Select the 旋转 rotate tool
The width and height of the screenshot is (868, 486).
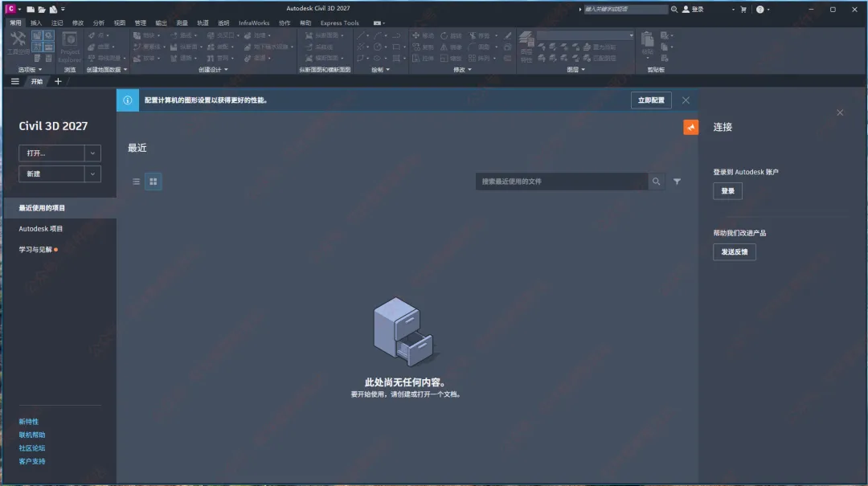[x=451, y=35]
